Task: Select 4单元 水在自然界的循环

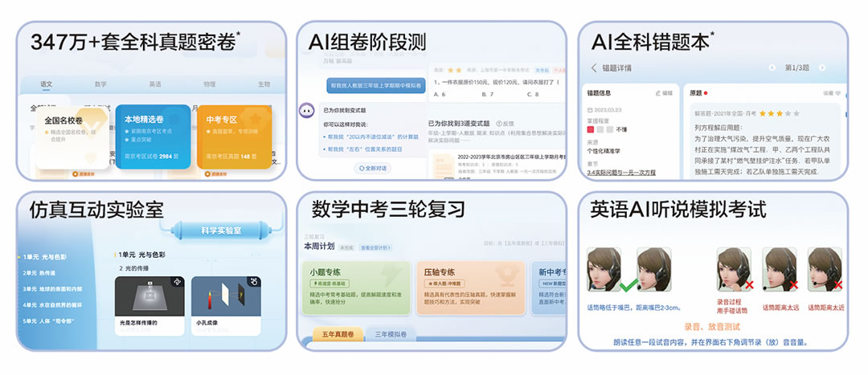Action: tap(52, 305)
